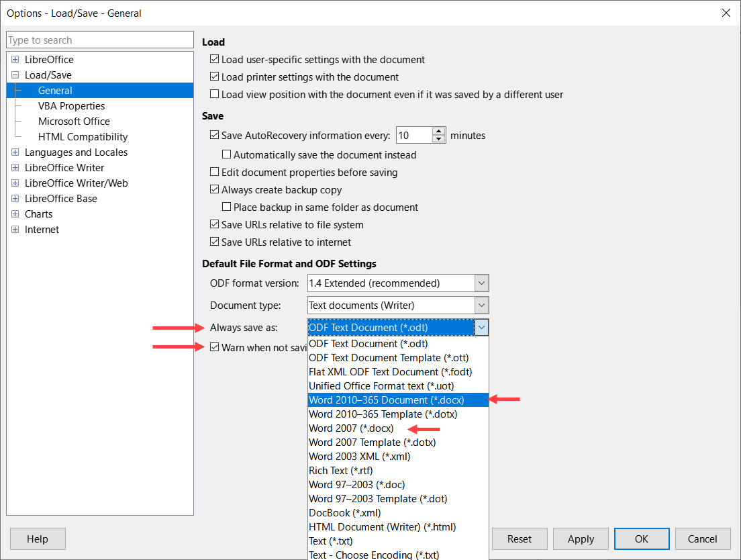Click the Help button
741x560 pixels.
click(x=38, y=539)
